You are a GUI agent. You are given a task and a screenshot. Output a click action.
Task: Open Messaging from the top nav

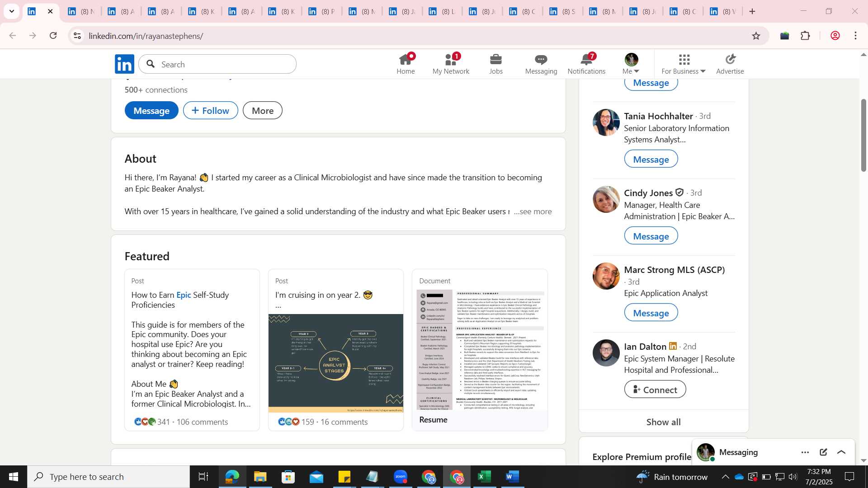click(541, 64)
